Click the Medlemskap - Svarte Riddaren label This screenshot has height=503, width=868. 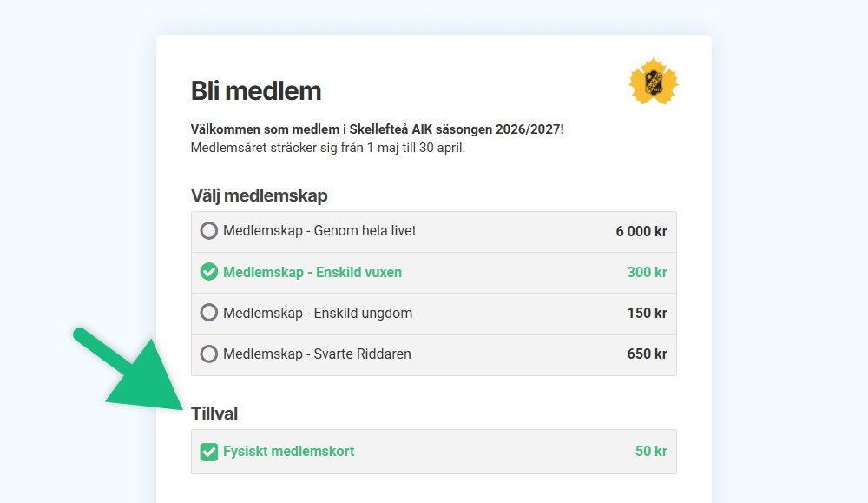click(317, 354)
